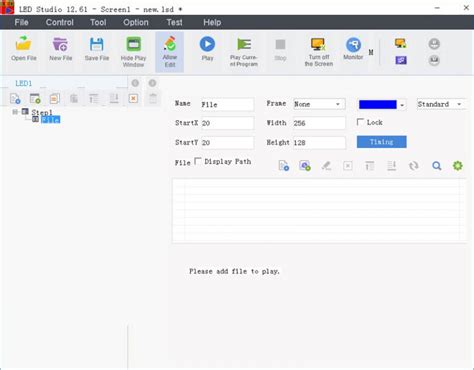Image resolution: width=474 pixels, height=370 pixels.
Task: Open the Tool menu
Action: tap(98, 22)
